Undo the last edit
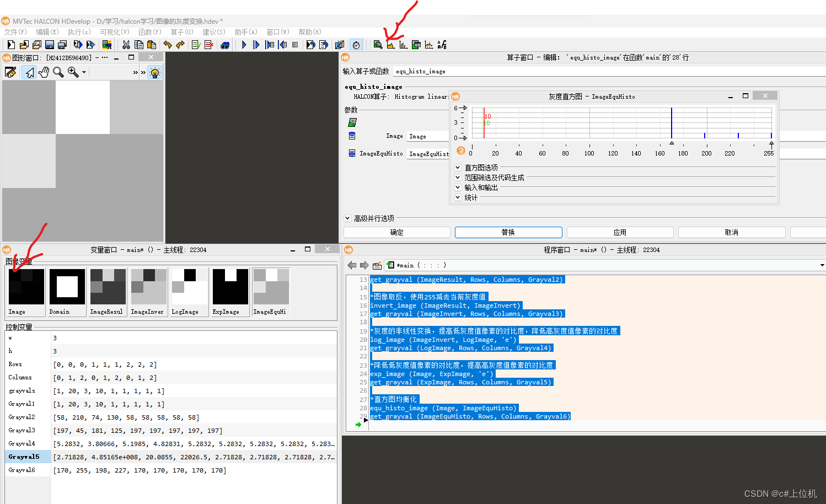 168,45
